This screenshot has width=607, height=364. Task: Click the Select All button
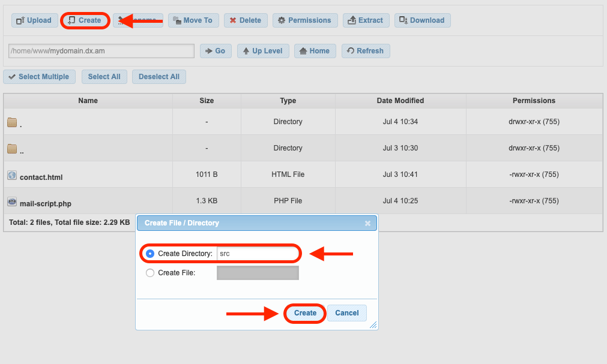(104, 77)
